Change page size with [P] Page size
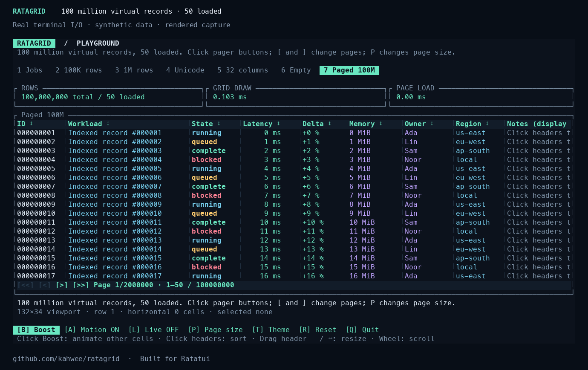 215,330
